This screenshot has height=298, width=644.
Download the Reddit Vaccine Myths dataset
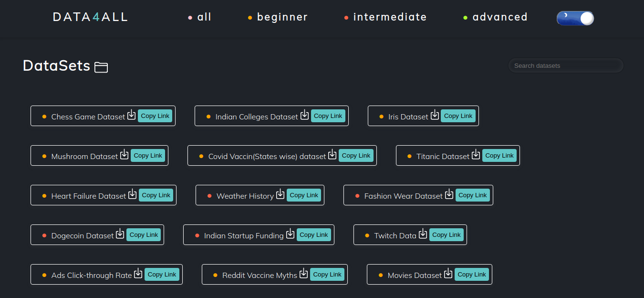[303, 274]
